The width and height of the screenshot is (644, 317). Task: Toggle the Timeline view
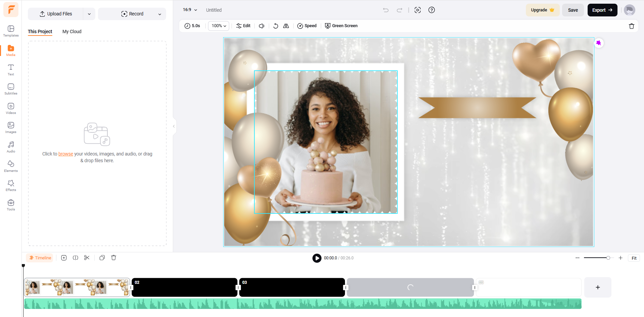(40, 257)
